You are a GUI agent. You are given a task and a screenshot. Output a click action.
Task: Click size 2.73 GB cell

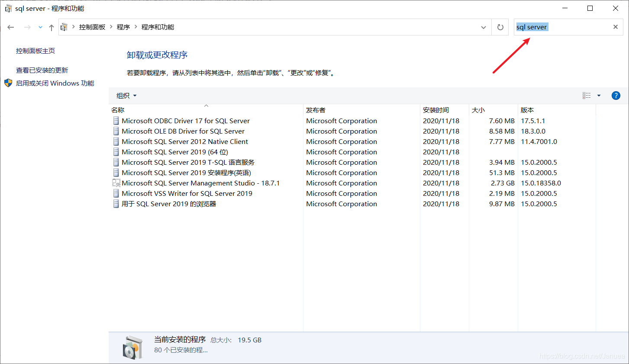click(503, 183)
